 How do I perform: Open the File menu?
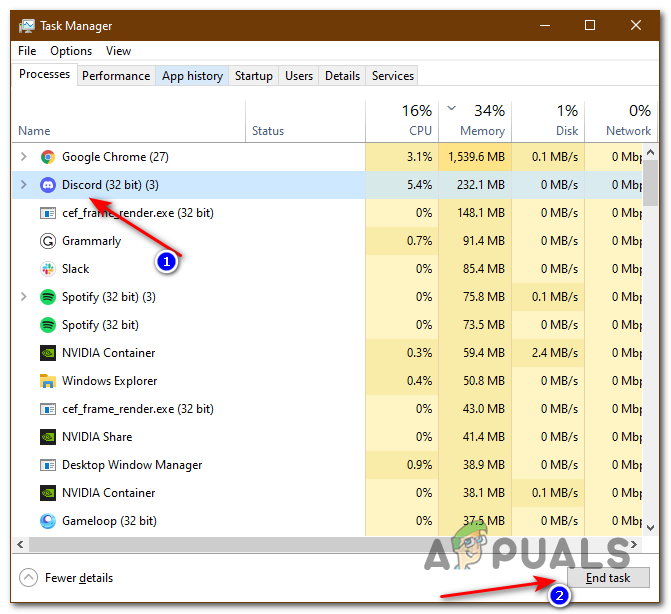click(27, 51)
